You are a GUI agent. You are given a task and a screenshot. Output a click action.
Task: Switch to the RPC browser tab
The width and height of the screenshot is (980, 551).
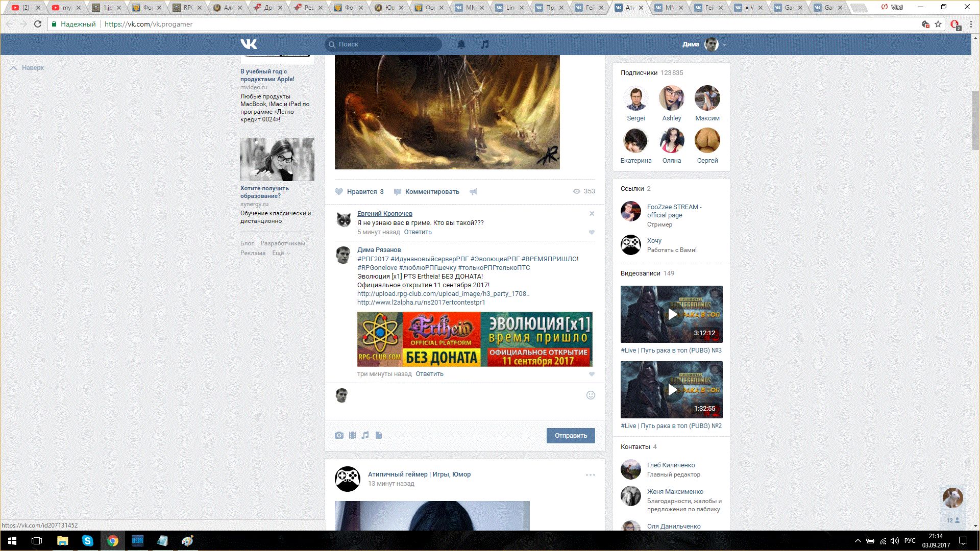(x=187, y=8)
